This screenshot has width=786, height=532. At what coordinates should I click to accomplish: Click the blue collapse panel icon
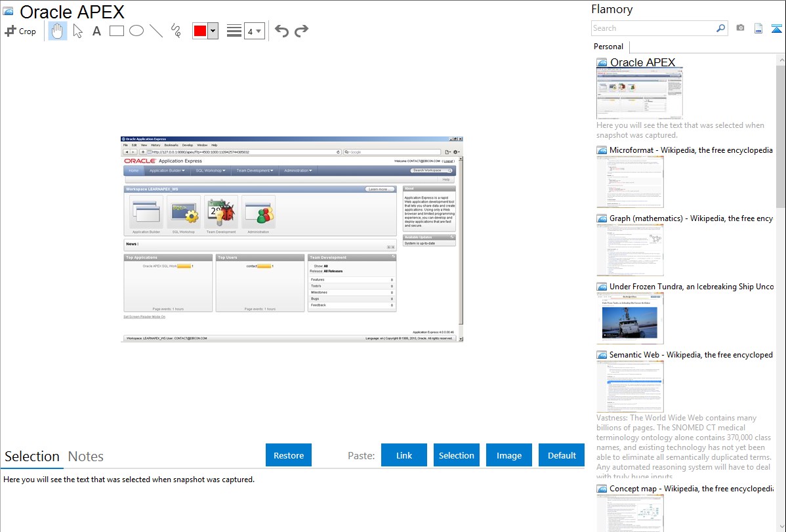click(776, 28)
